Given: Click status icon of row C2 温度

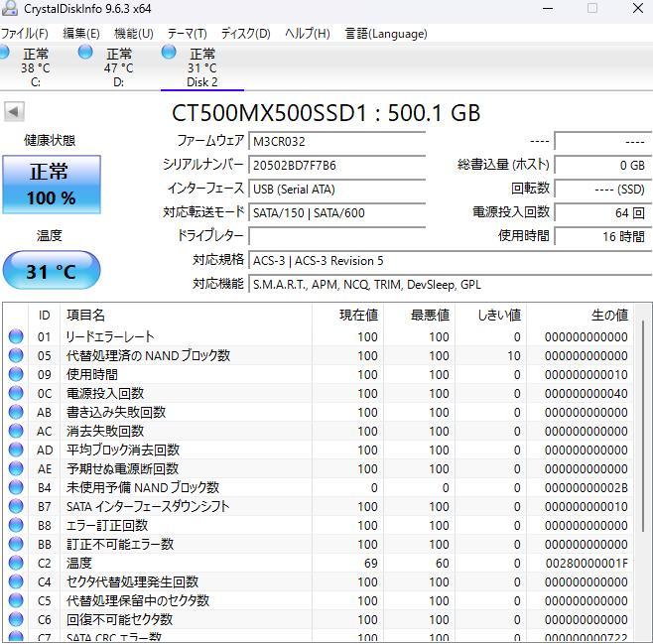Looking at the screenshot, I should point(16,563).
